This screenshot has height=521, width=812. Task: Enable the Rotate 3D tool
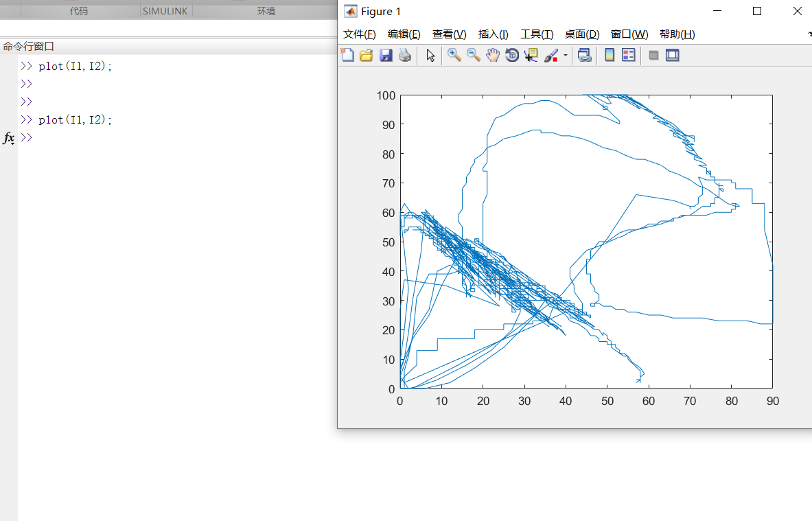[x=511, y=55]
